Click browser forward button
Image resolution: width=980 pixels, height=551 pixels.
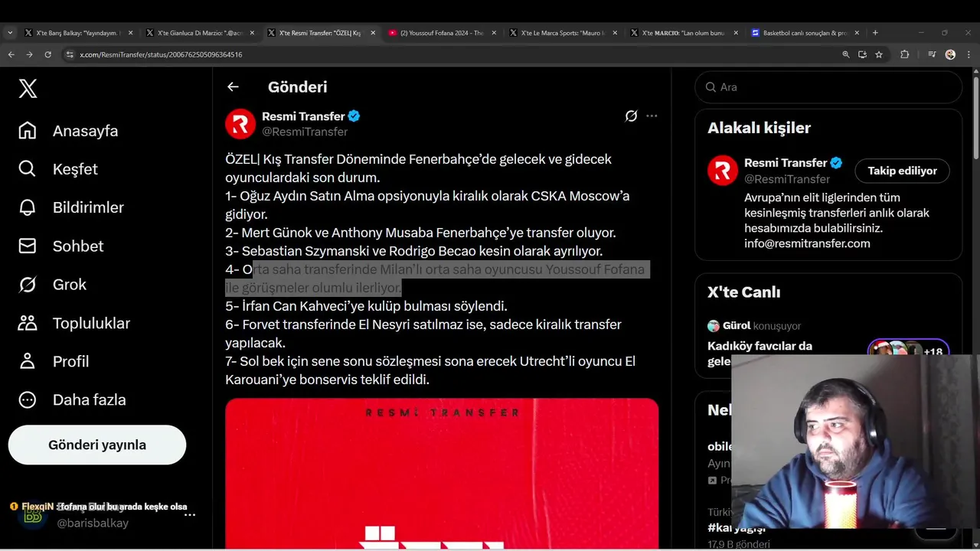pos(29,54)
